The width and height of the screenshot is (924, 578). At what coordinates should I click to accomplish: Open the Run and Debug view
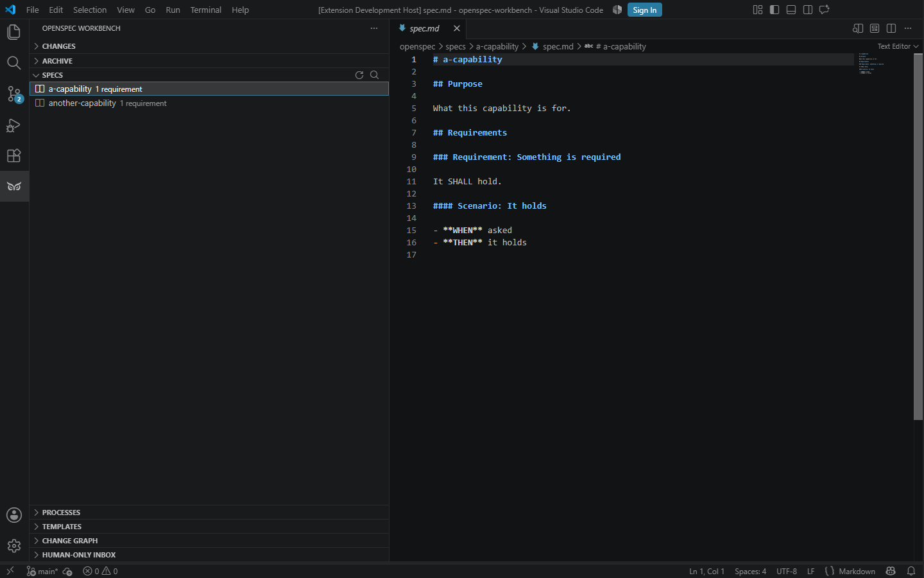(x=14, y=125)
